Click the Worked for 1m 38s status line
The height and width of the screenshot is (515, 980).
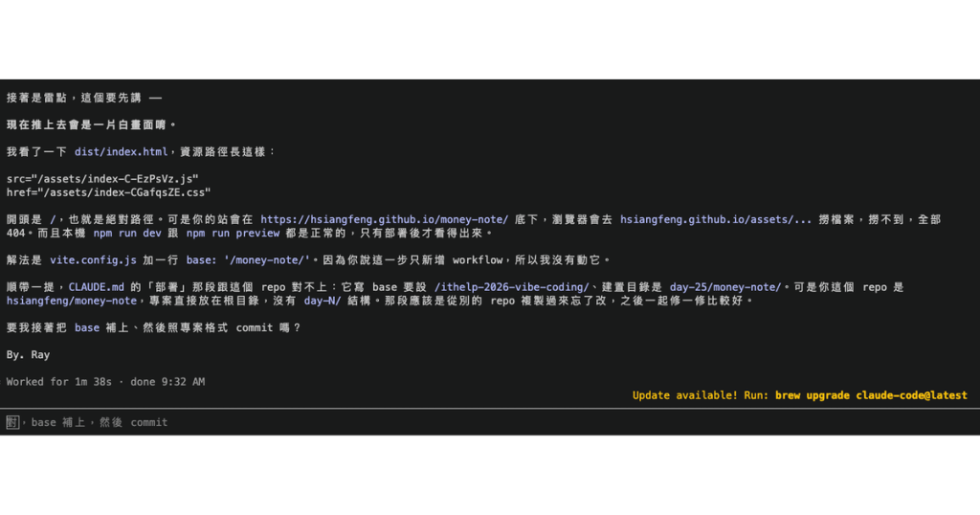pos(105,382)
